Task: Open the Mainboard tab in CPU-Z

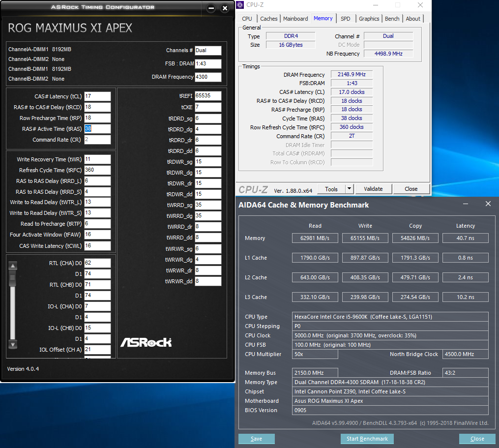Action: [295, 19]
